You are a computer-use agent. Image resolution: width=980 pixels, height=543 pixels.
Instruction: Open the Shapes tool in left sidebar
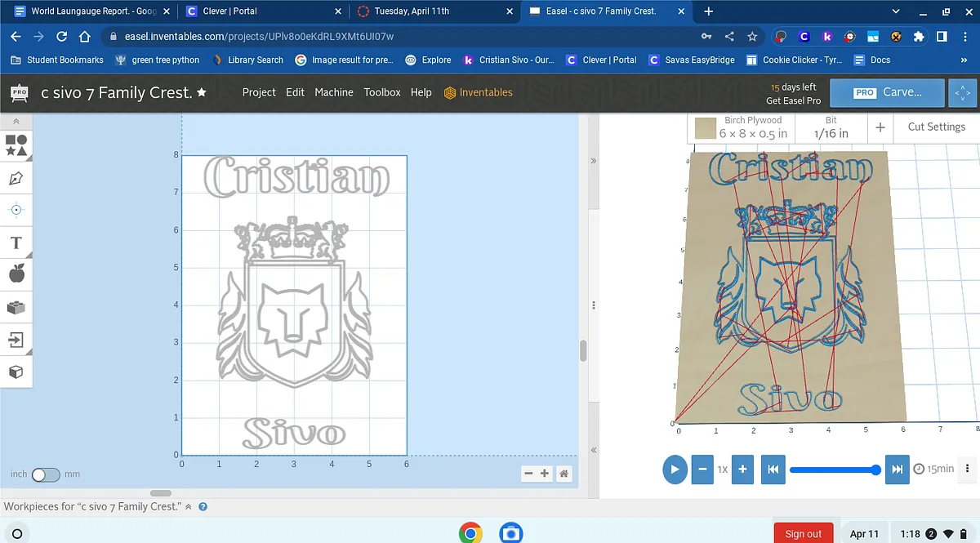(x=16, y=145)
